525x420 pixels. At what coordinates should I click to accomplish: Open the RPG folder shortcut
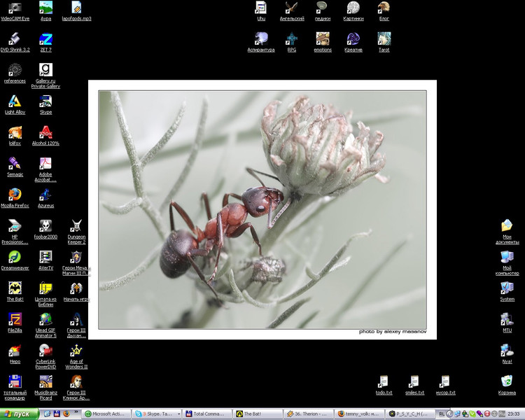point(292,43)
